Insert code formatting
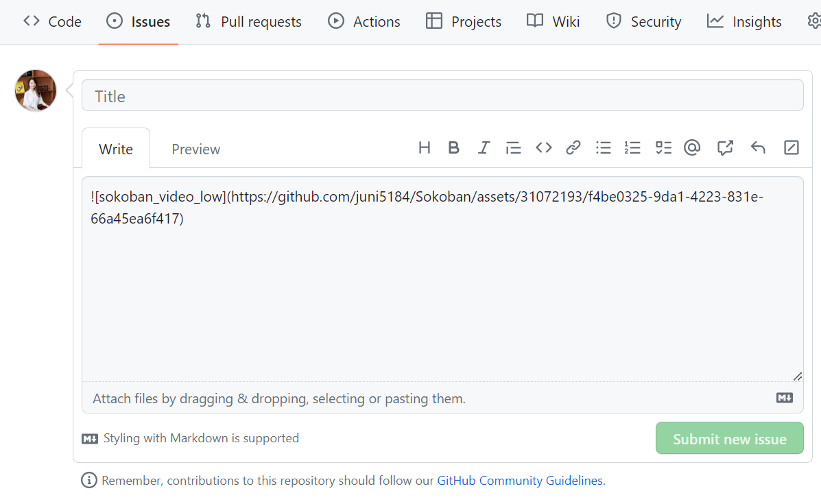The height and width of the screenshot is (504, 821). click(543, 148)
